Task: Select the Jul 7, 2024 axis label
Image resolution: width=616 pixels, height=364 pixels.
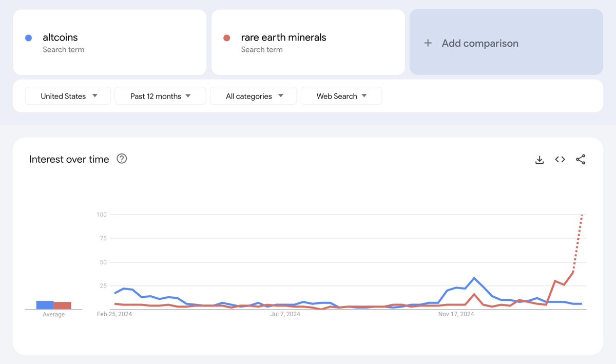Action: coord(285,314)
